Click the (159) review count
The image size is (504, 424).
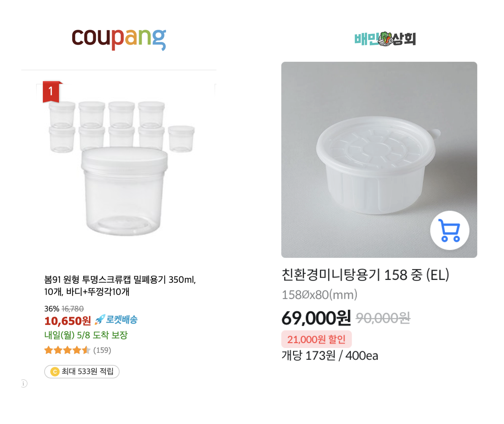tap(102, 350)
